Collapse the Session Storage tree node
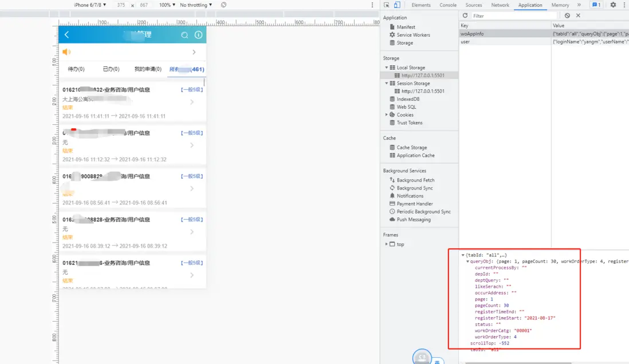 pos(387,84)
